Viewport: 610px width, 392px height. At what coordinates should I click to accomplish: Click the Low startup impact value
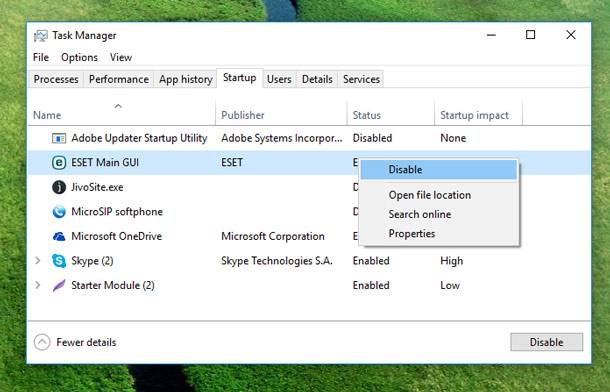pyautogui.click(x=450, y=285)
